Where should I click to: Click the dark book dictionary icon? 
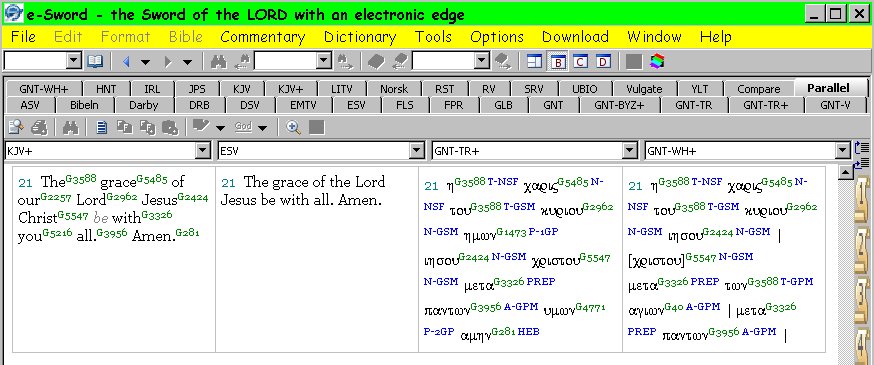376,61
